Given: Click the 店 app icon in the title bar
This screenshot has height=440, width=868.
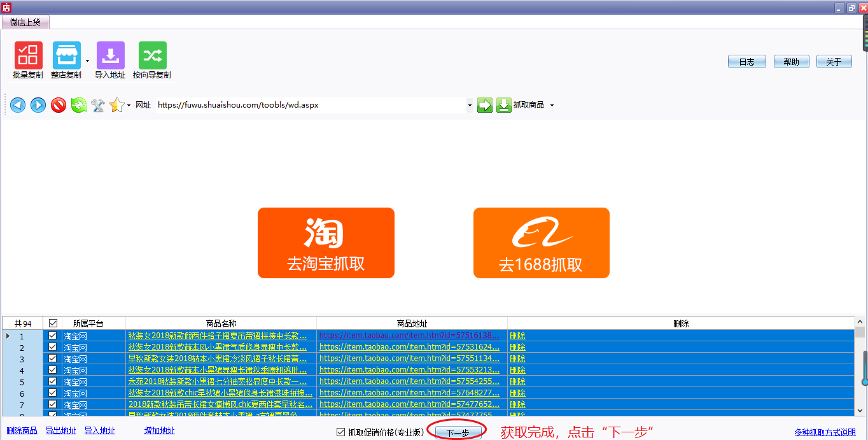Looking at the screenshot, I should [x=6, y=7].
